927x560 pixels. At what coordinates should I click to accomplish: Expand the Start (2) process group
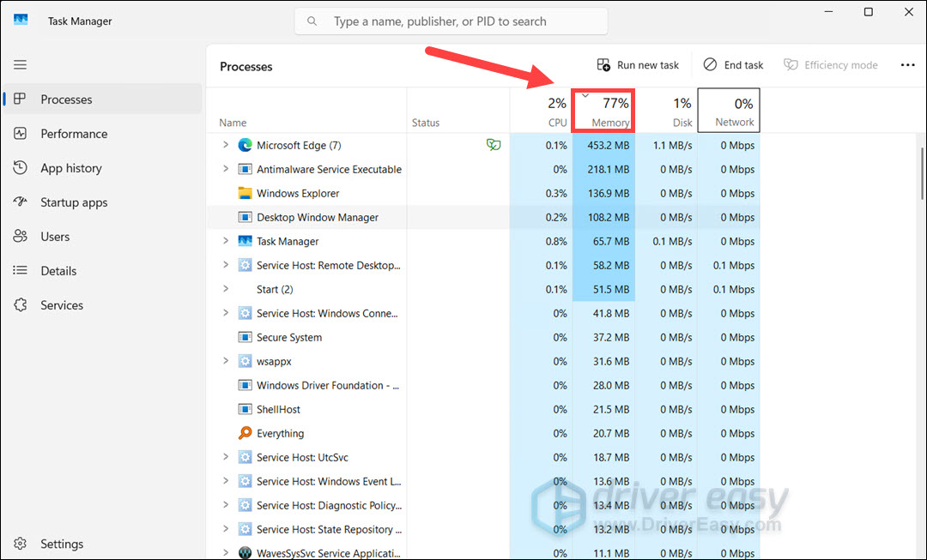click(225, 289)
